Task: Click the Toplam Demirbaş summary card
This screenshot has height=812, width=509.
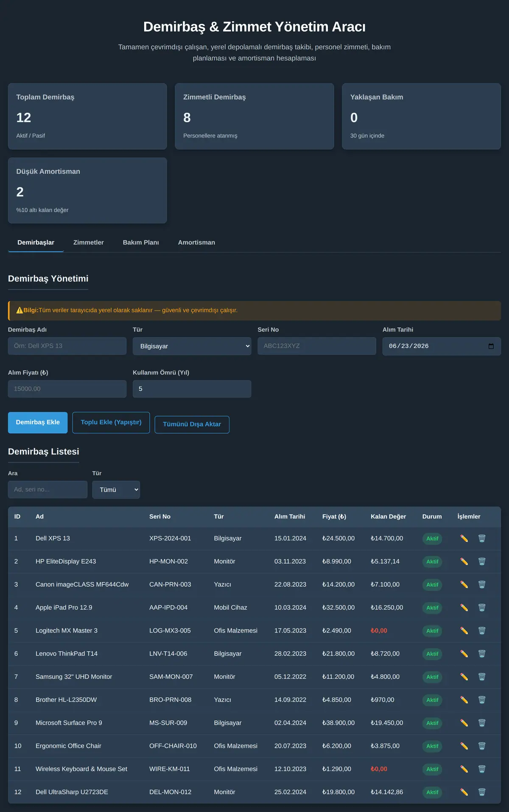Action: pos(87,116)
